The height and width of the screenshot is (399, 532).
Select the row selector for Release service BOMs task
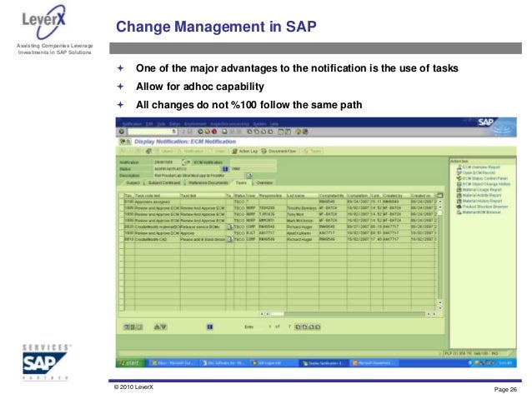pyautogui.click(x=122, y=227)
